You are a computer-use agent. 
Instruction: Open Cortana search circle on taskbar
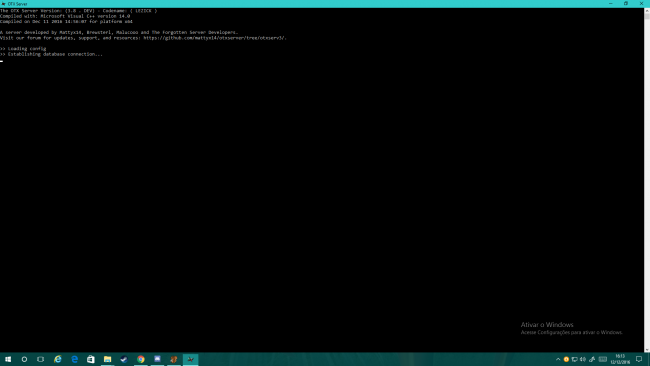click(24, 359)
